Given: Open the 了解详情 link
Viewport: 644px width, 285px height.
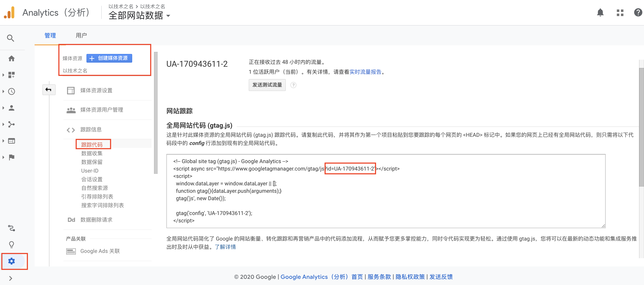Looking at the screenshot, I should pos(225,247).
